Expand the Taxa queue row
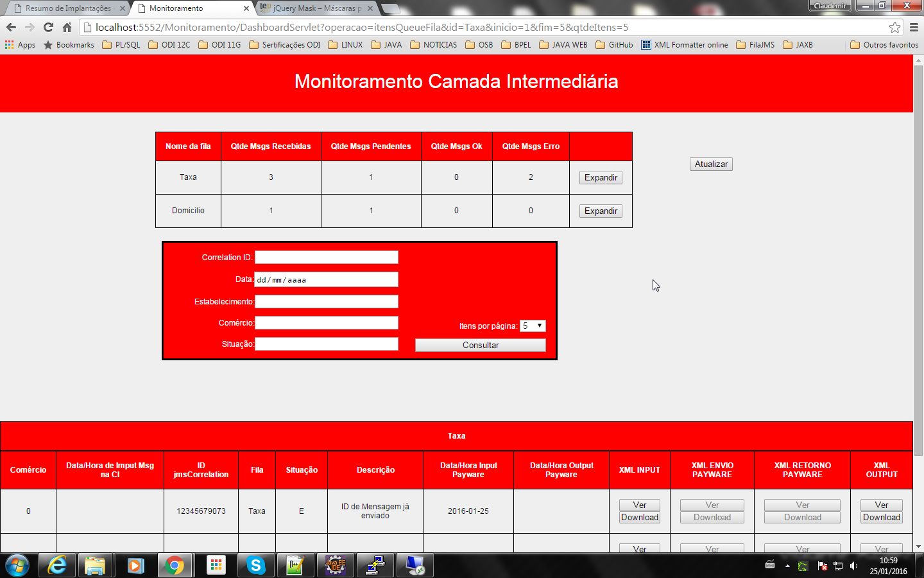The image size is (924, 578). click(601, 177)
